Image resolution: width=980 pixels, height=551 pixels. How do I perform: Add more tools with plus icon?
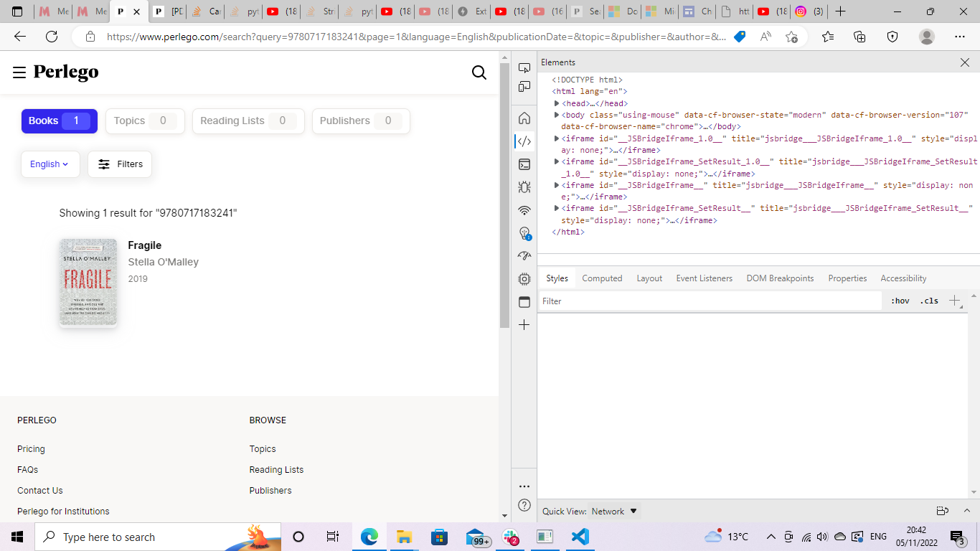524,325
